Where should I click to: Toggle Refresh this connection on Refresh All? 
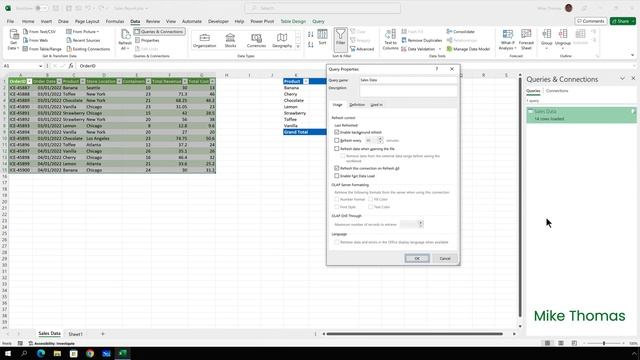click(337, 168)
